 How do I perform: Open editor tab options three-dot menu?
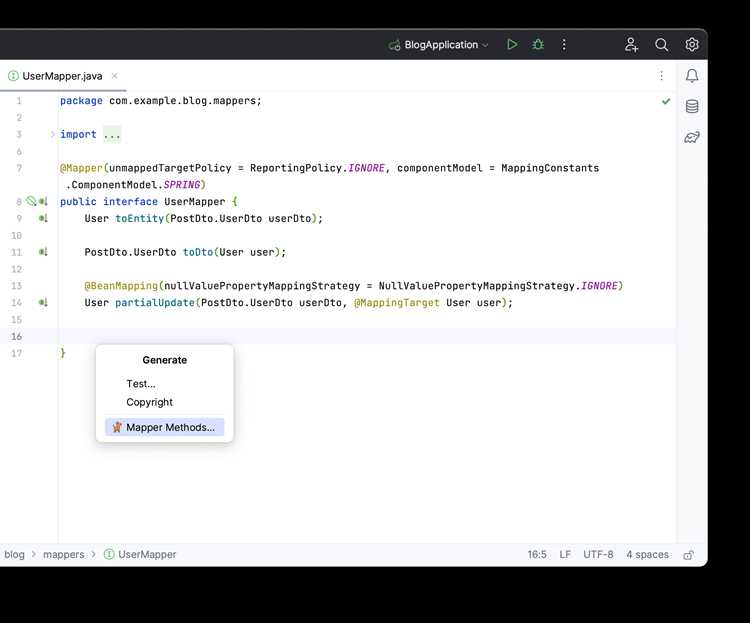662,76
